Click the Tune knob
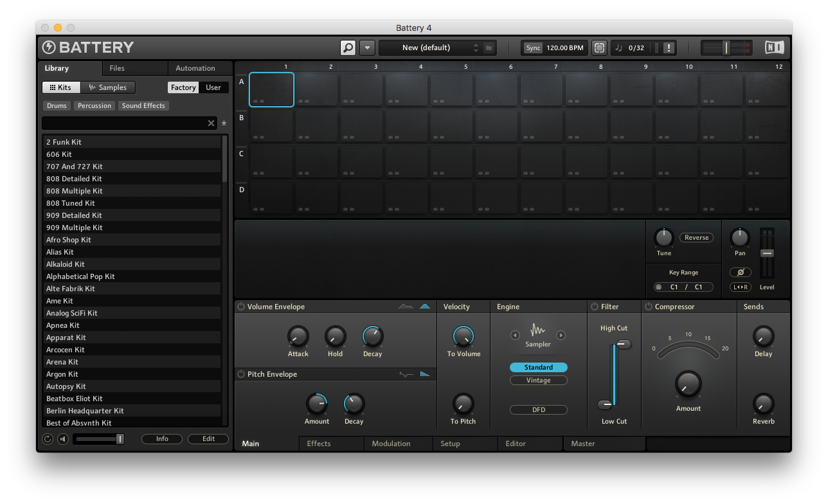Image resolution: width=828 pixels, height=504 pixels. 663,238
